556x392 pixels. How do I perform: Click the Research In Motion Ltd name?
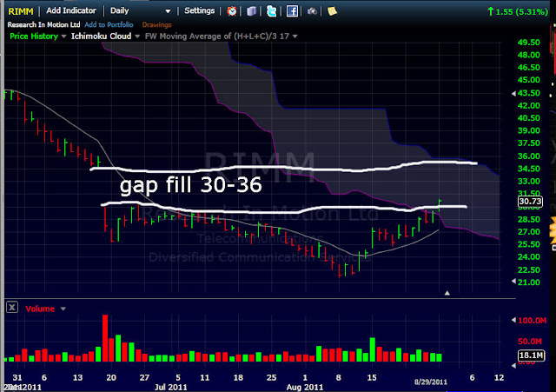click(43, 25)
